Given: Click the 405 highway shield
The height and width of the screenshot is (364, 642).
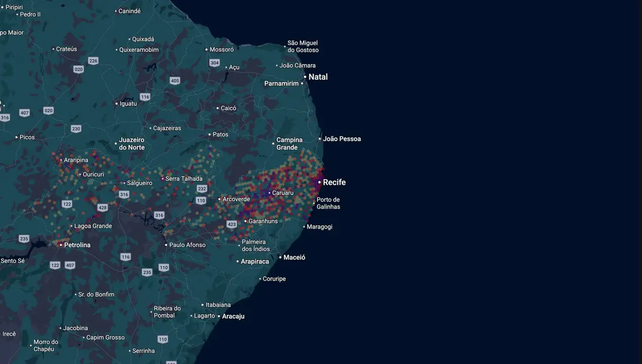Looking at the screenshot, I should (x=175, y=80).
